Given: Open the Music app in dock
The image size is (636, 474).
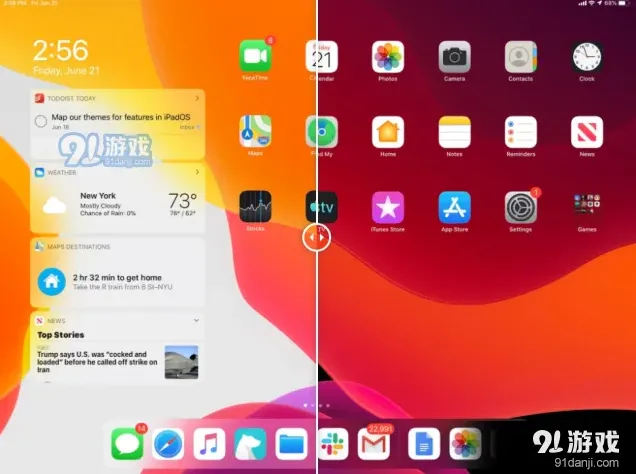Looking at the screenshot, I should point(209,444).
